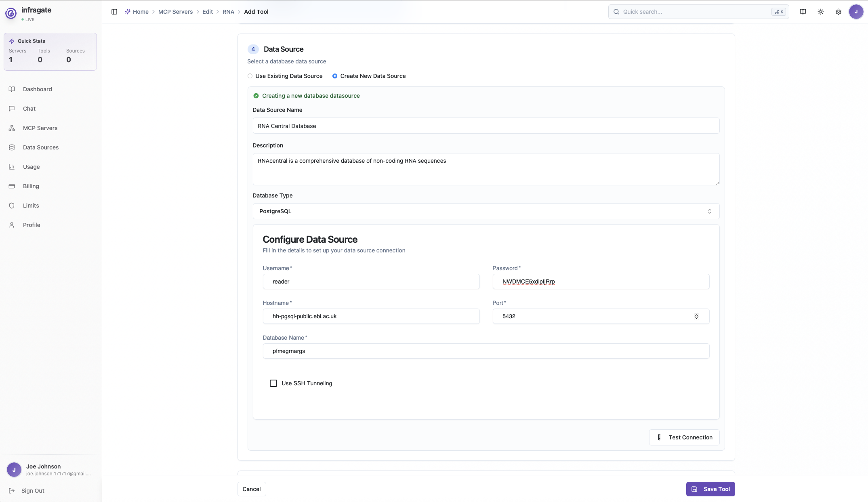Select Create New Data Source radio
868x502 pixels.
point(335,76)
